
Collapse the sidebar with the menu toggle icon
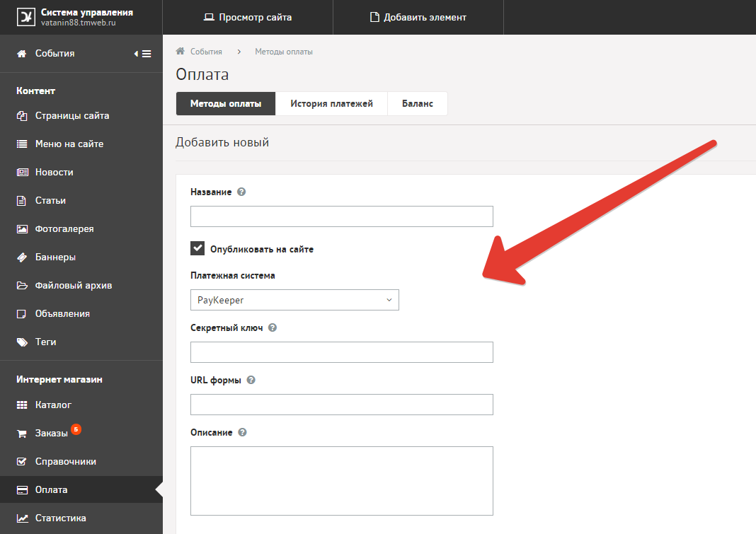click(x=143, y=54)
